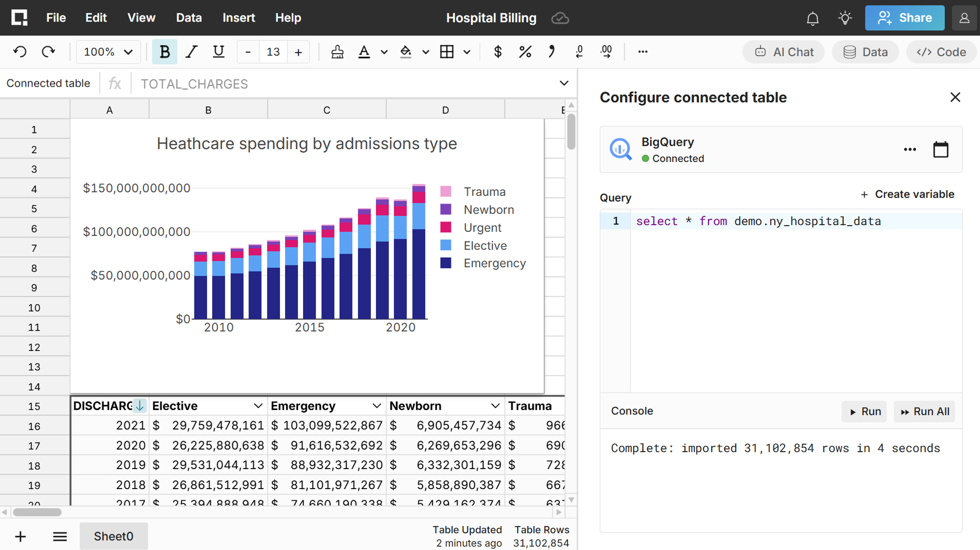Image resolution: width=980 pixels, height=550 pixels.
Task: Apply percent number format
Action: point(525,51)
